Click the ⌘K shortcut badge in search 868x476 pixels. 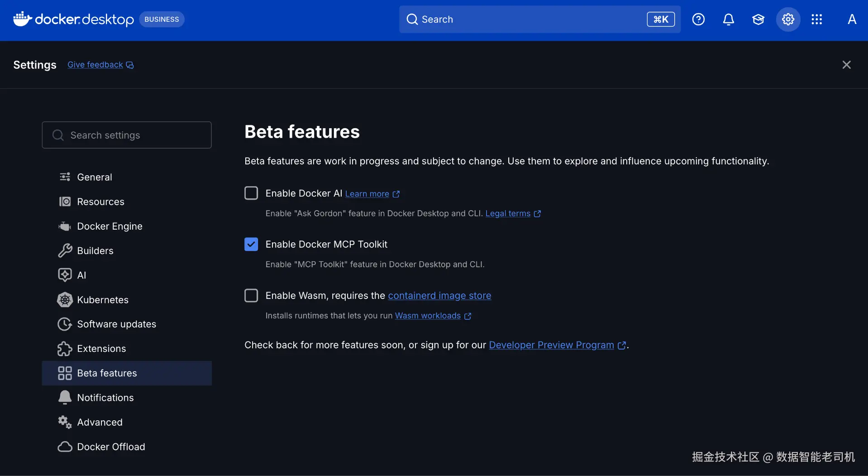pos(661,19)
